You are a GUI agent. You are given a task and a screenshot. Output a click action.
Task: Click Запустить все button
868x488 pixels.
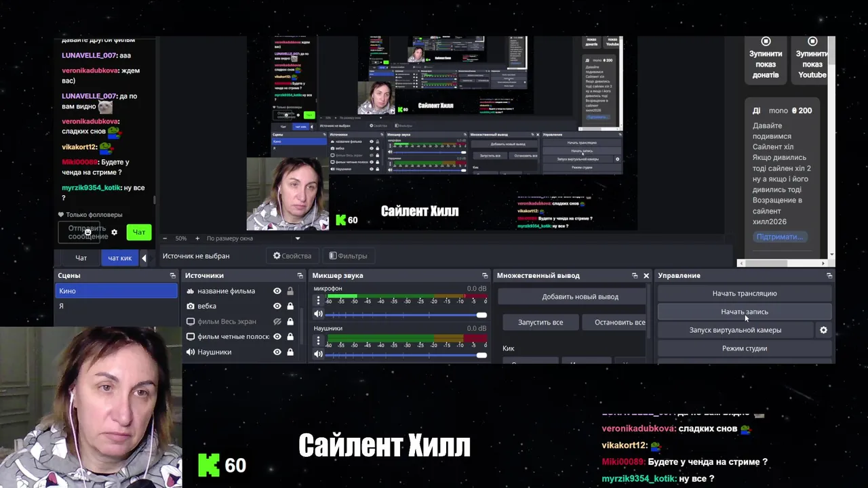point(540,323)
